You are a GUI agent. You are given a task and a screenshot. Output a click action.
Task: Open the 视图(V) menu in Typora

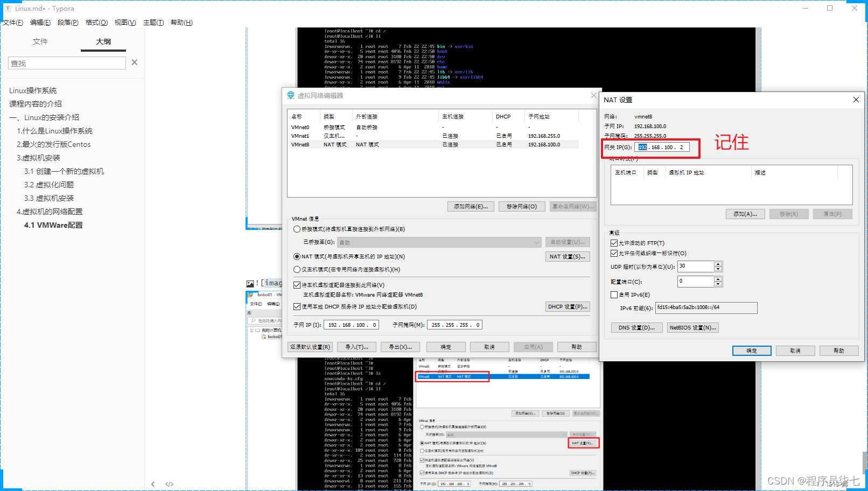click(124, 22)
